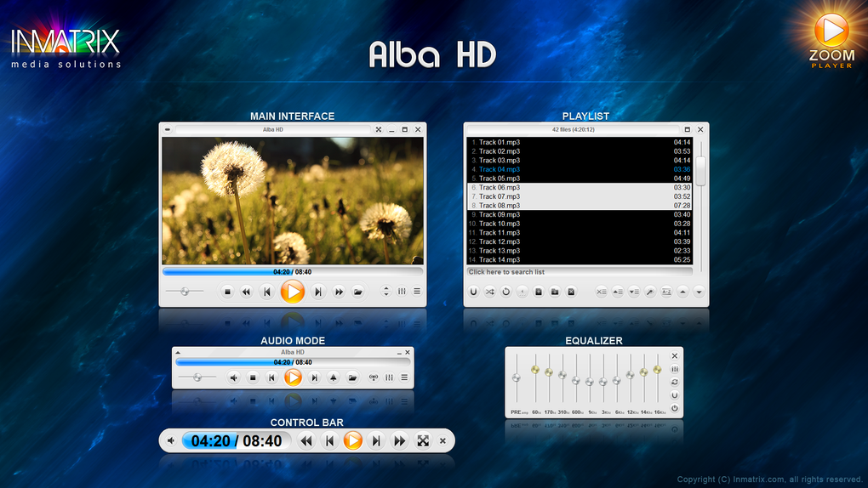
Task: Click the menu button left of Alba HD title
Action: coord(167,129)
